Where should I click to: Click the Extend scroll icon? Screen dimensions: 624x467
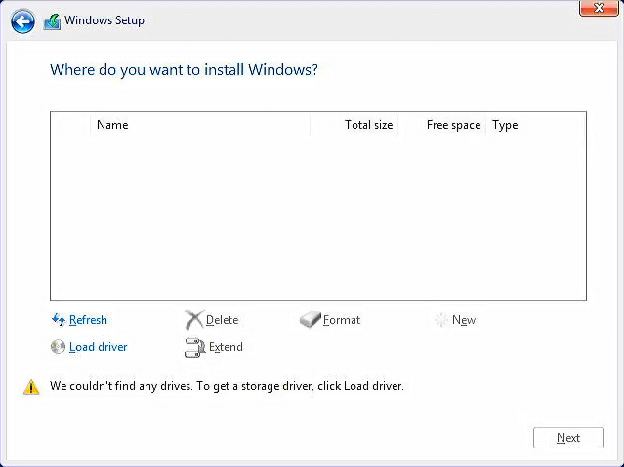point(195,348)
